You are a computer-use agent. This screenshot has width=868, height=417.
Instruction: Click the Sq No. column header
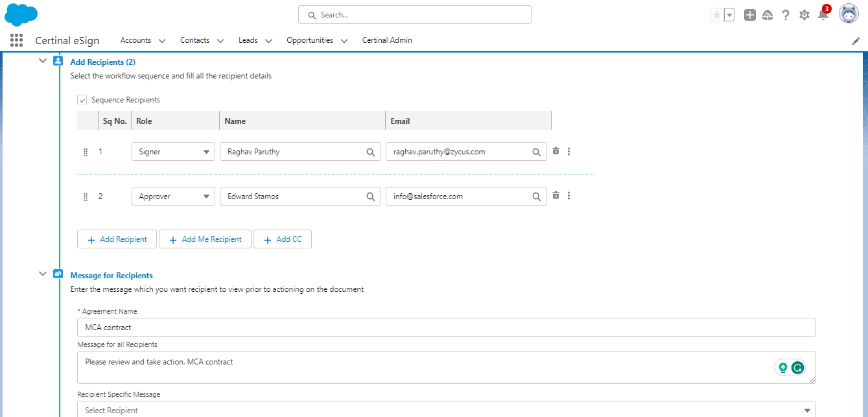tap(115, 121)
